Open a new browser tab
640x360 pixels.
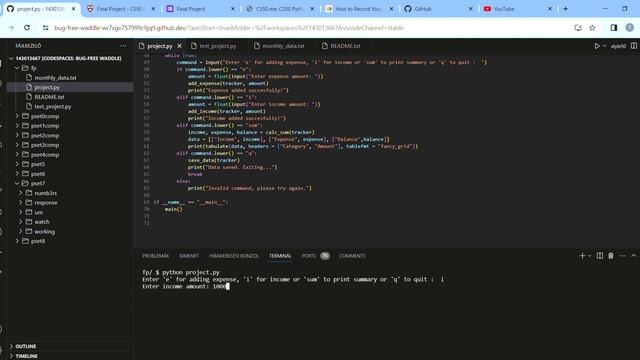(565, 9)
